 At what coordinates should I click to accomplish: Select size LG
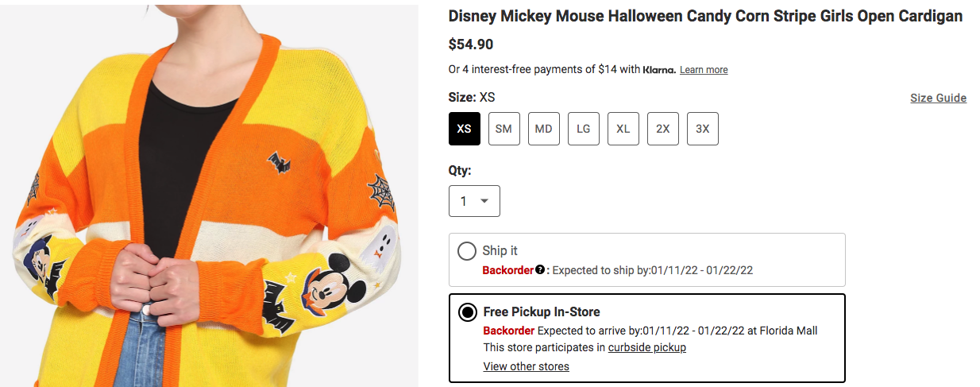click(x=584, y=129)
